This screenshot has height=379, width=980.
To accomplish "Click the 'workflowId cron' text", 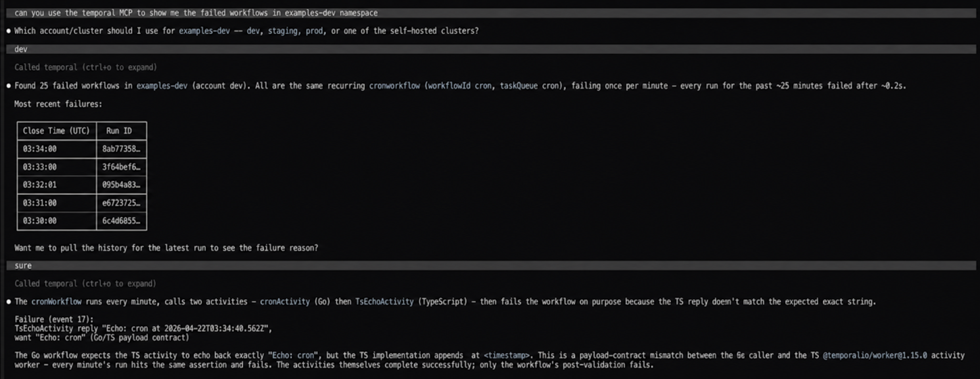I will click(x=460, y=86).
